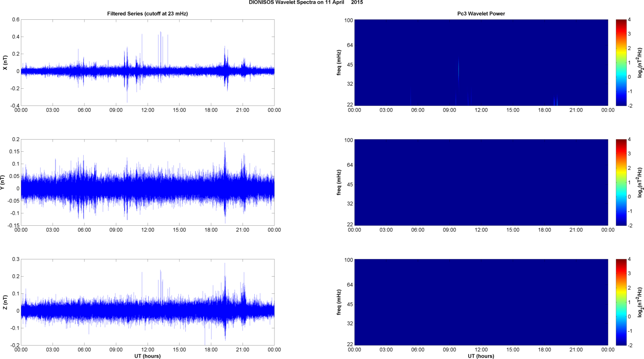Click the "Z (nT)" axis label
Image resolution: width=644 pixels, height=359 pixels.
point(5,302)
